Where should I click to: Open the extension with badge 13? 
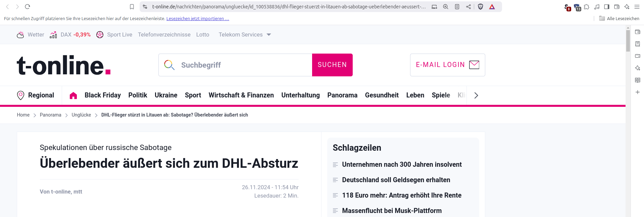(577, 7)
